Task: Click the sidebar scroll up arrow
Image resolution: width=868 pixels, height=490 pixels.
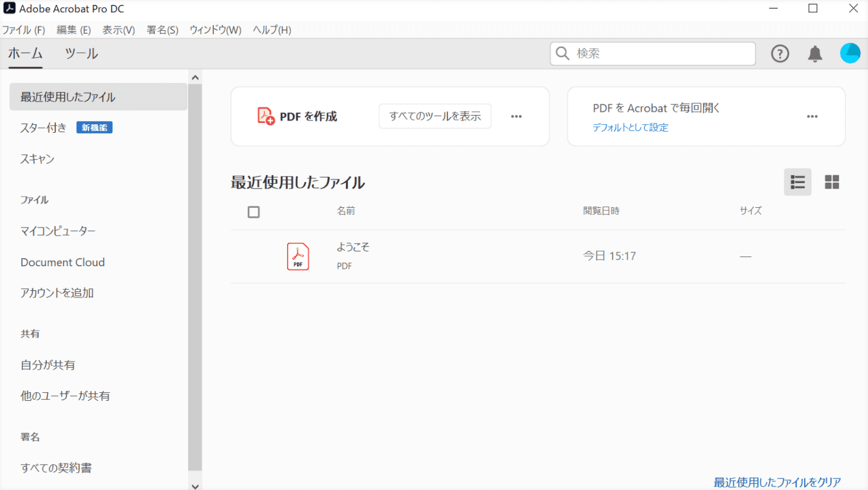Action: 195,77
